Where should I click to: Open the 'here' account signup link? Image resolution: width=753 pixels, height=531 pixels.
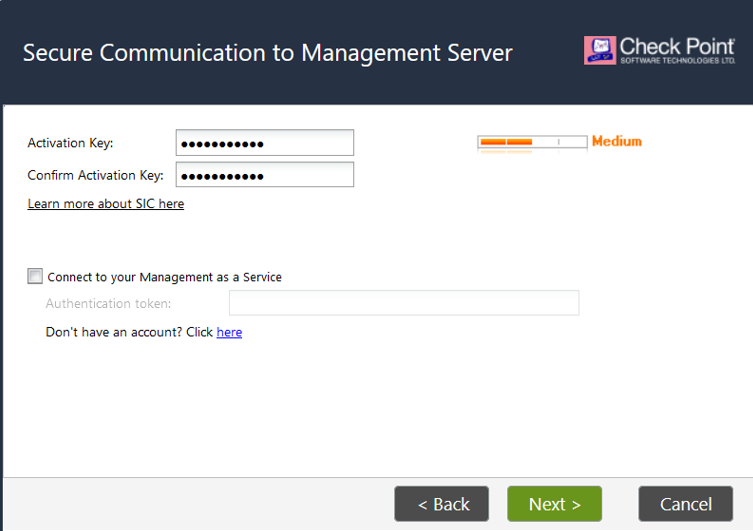229,332
